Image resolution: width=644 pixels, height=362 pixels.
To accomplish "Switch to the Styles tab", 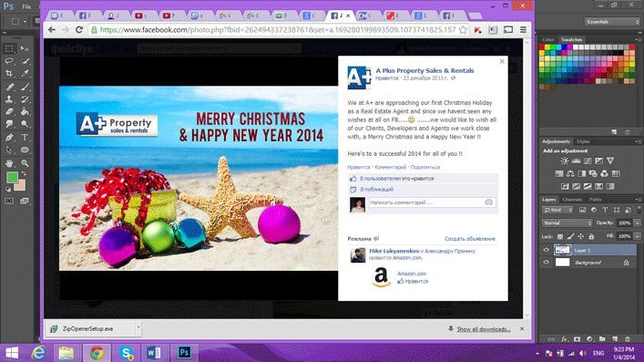I will pyautogui.click(x=583, y=141).
